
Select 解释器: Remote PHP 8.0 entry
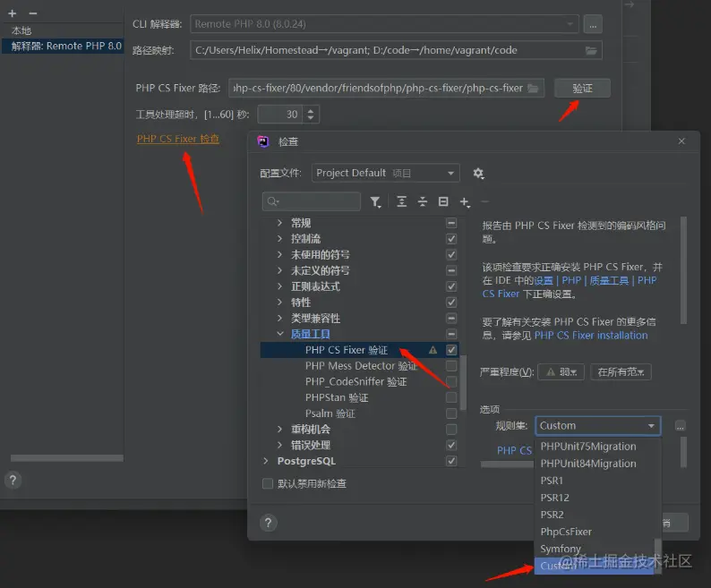(63, 46)
